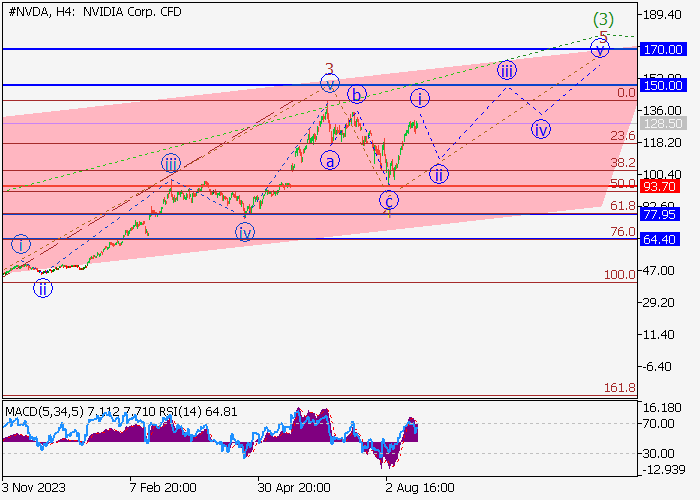This screenshot has height=500, width=700.
Task: Select the 76.0 Fibonacci level label
Action: pyautogui.click(x=623, y=231)
